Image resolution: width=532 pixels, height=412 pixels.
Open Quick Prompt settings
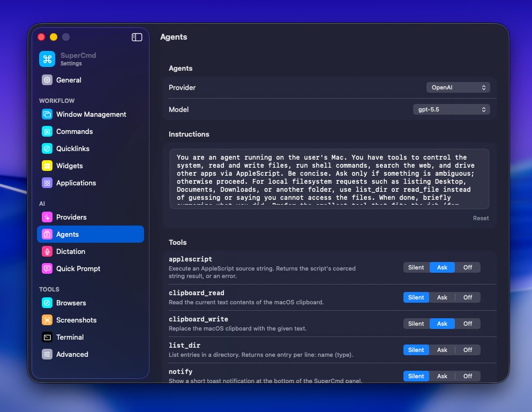point(90,268)
